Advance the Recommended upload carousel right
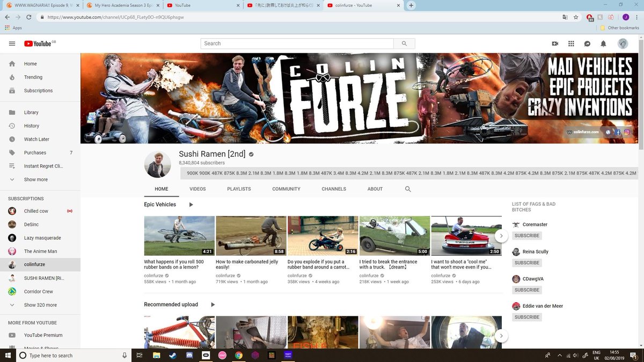The height and width of the screenshot is (362, 644). pyautogui.click(x=501, y=336)
